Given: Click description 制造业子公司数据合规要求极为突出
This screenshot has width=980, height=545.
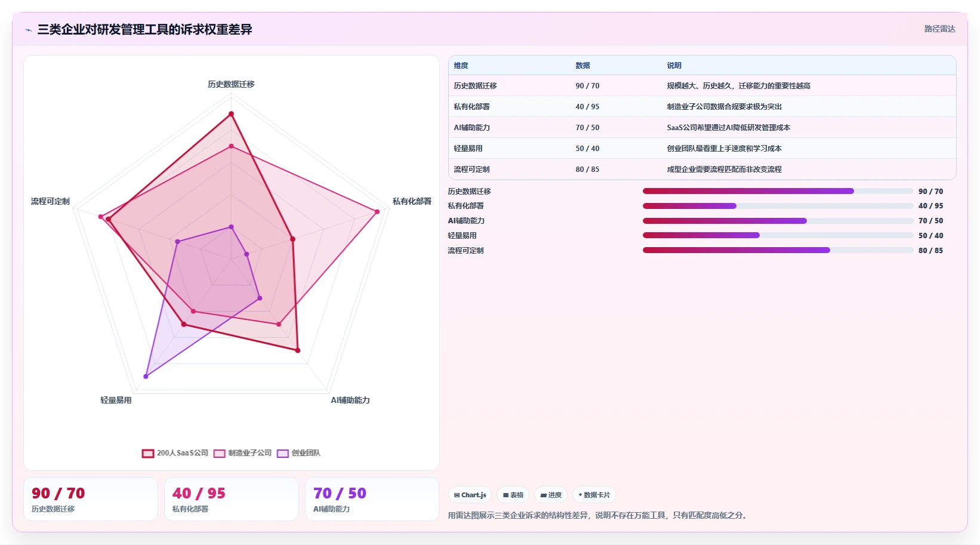Looking at the screenshot, I should [724, 107].
